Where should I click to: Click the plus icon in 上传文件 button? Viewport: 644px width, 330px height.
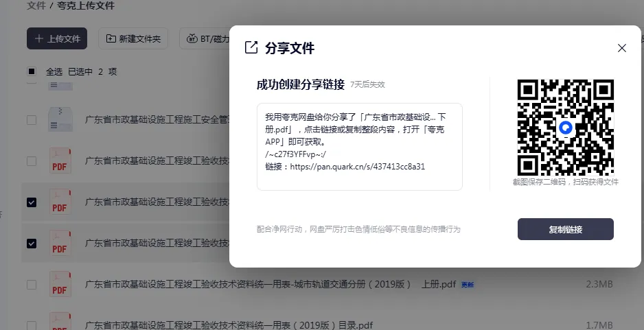(x=39, y=38)
